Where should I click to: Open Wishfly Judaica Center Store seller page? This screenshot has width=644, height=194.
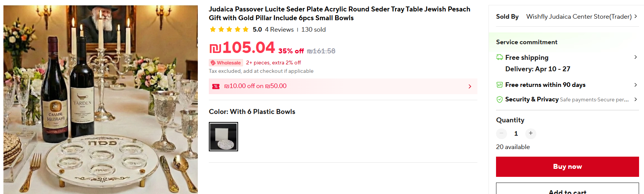coord(579,16)
